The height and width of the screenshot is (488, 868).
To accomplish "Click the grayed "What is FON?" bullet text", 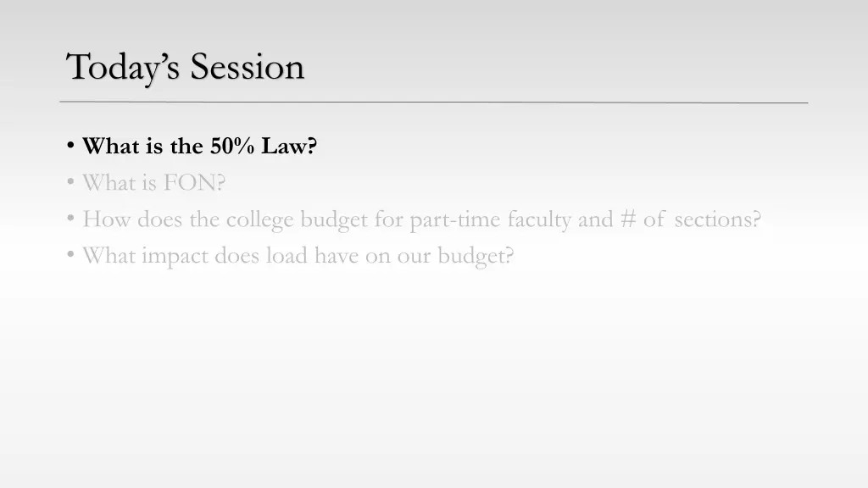I will (x=154, y=183).
